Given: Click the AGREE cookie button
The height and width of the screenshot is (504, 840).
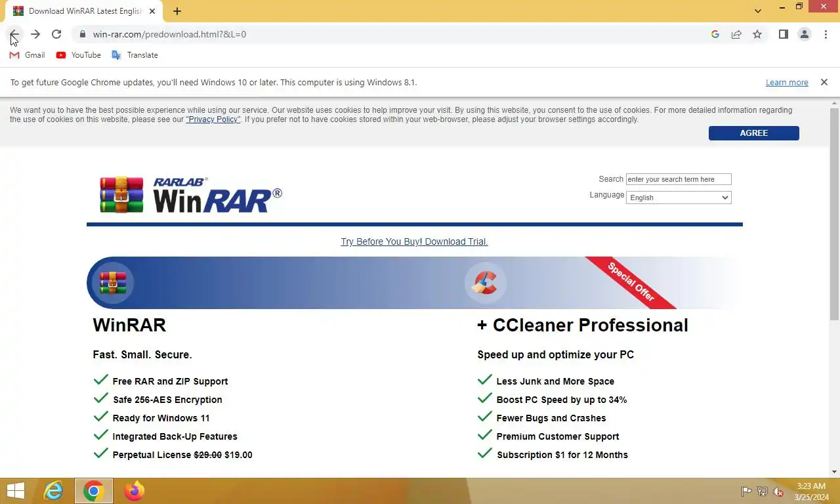Looking at the screenshot, I should click(754, 133).
